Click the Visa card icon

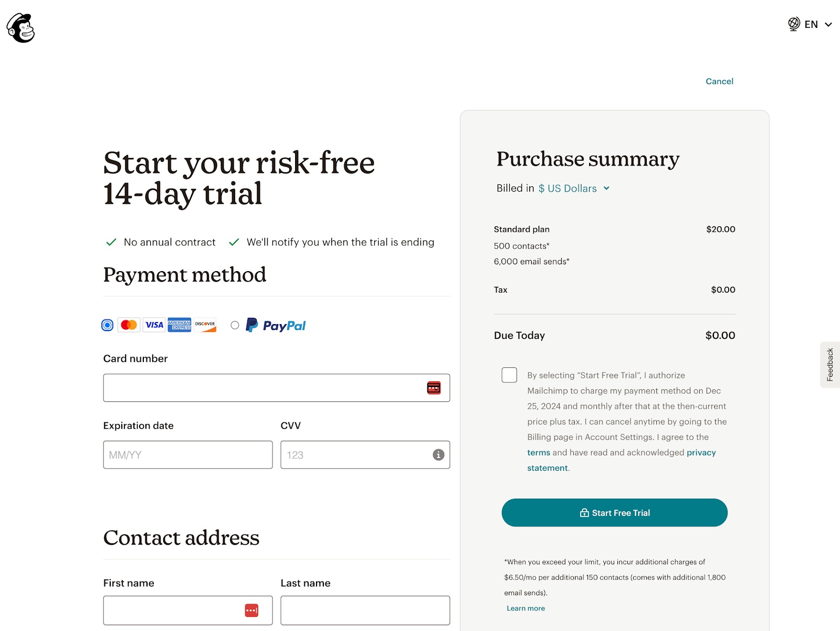(153, 325)
